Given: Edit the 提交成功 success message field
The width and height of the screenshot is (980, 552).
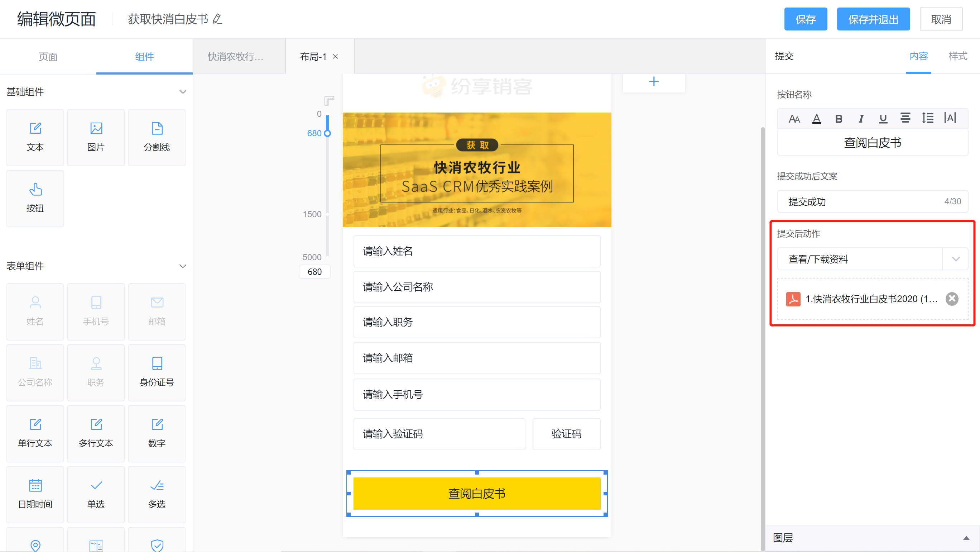Looking at the screenshot, I should 872,201.
